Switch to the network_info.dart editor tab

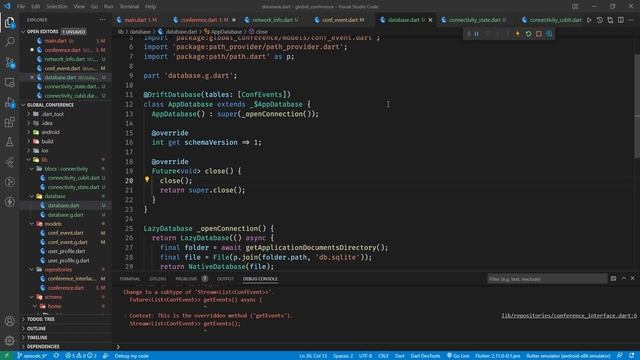272,20
